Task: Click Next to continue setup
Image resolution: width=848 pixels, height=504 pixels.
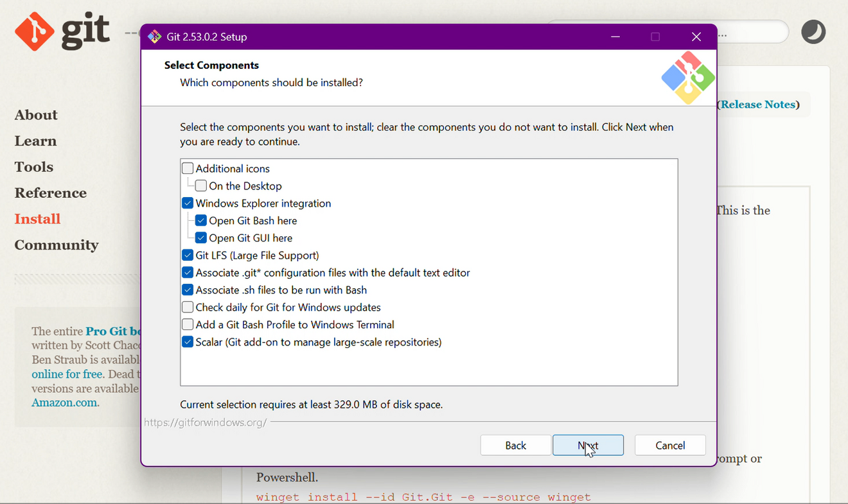Action: point(588,445)
